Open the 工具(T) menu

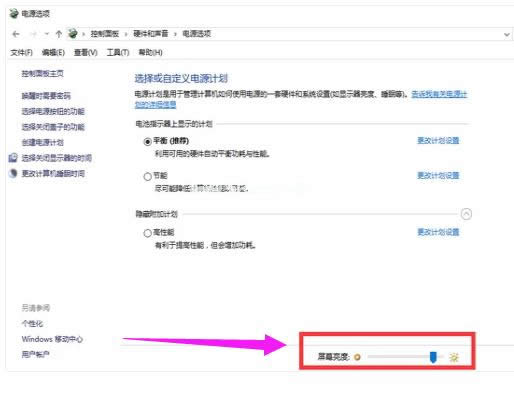click(118, 52)
